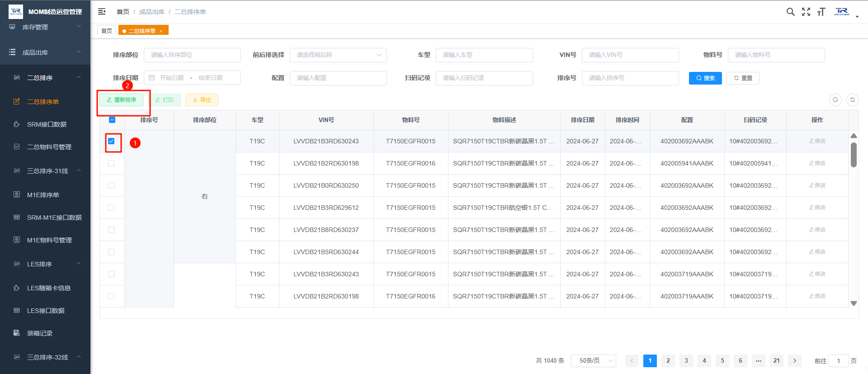
Task: Check the row for VIN LVVDB21B3RD629612
Action: tap(111, 208)
